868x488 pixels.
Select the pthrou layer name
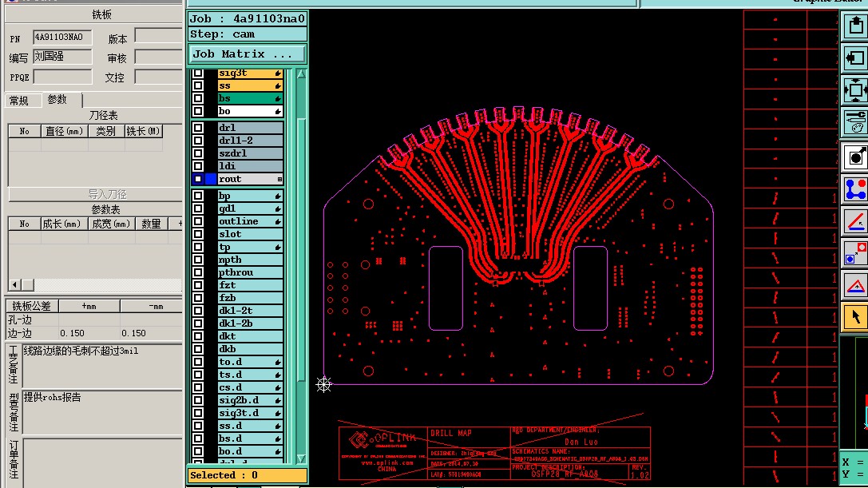tap(250, 272)
